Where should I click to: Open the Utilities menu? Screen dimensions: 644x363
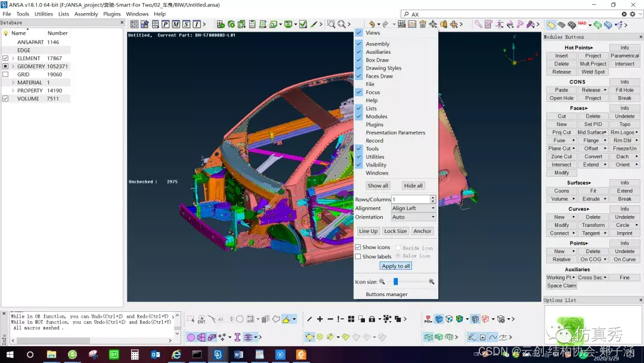[x=44, y=14]
